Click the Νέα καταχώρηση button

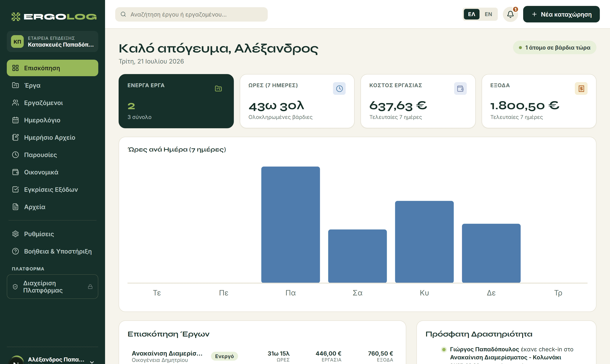coord(561,14)
